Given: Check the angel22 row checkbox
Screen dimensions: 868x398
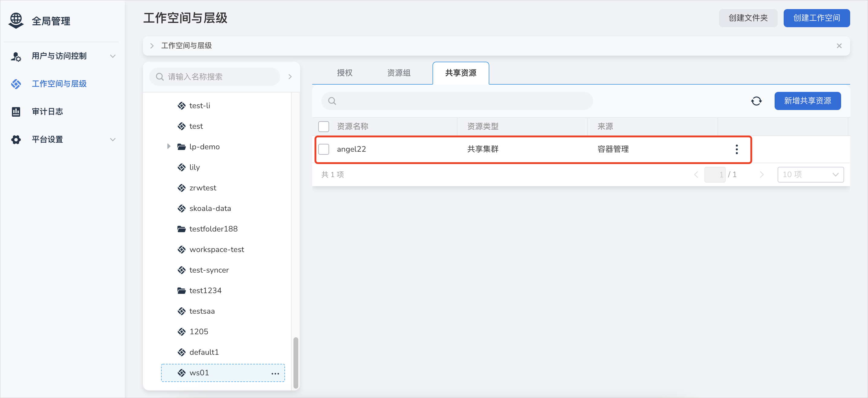Looking at the screenshot, I should [x=323, y=149].
